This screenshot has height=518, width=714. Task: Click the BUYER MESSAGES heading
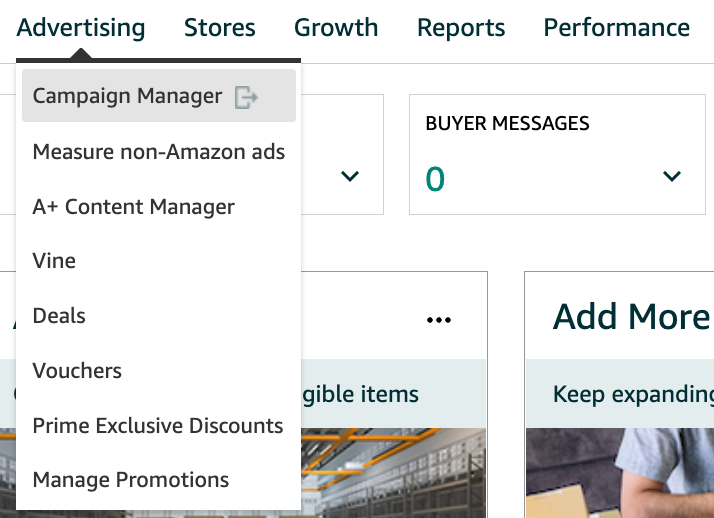[507, 124]
